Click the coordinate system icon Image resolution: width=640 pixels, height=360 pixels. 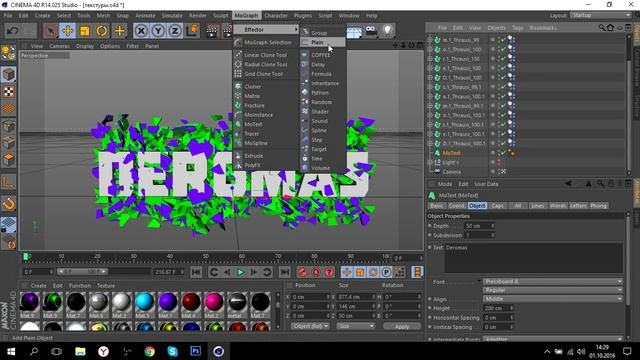(x=192, y=31)
